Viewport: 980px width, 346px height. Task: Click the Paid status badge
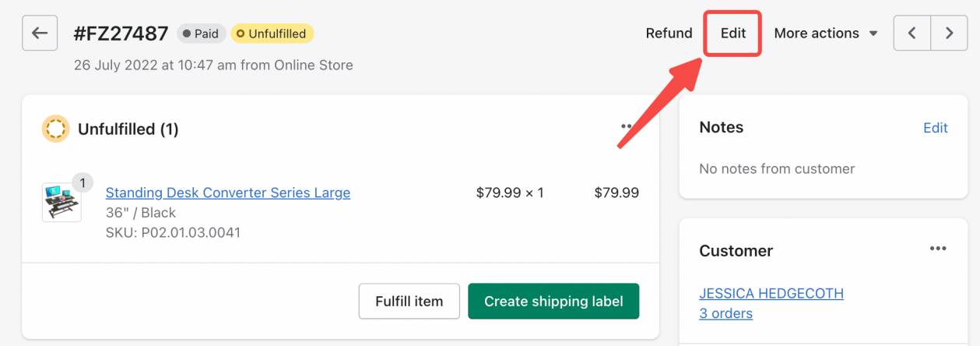pos(202,34)
